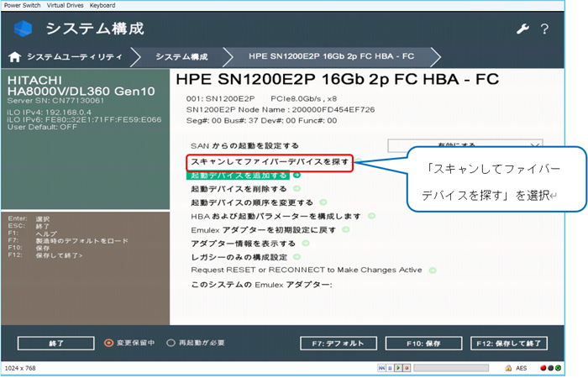Image resolution: width=588 pixels, height=378 pixels.
Task: Go home via the house icon
Action: pos(14,57)
